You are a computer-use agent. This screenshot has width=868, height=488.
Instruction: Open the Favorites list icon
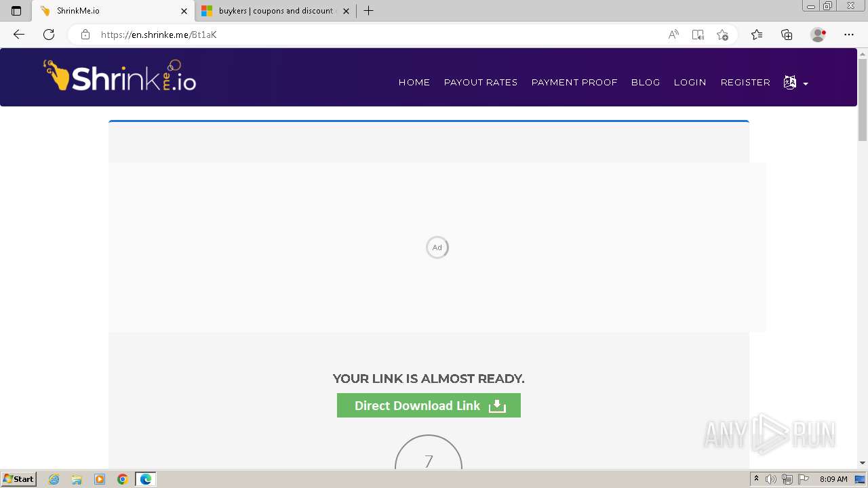click(x=757, y=35)
